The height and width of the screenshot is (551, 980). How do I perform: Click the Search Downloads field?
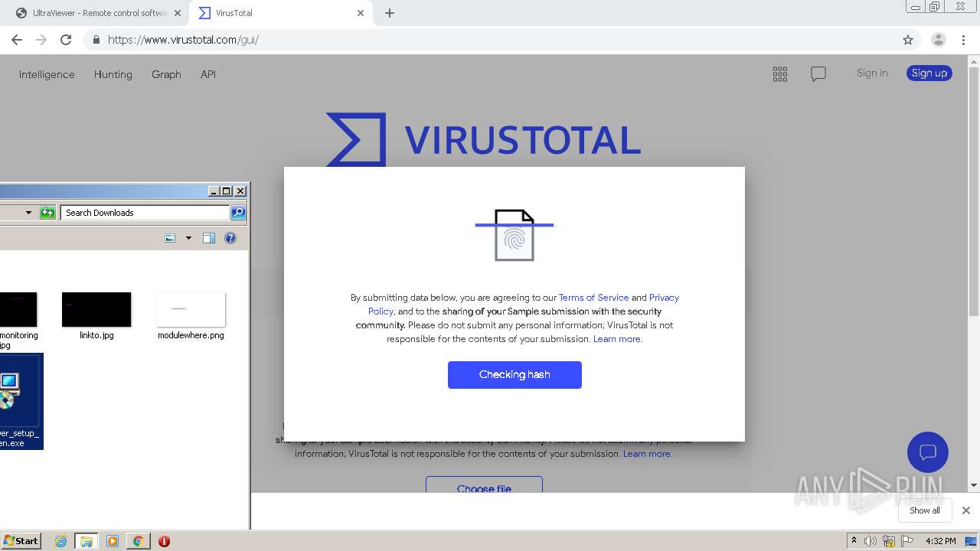[x=145, y=213]
